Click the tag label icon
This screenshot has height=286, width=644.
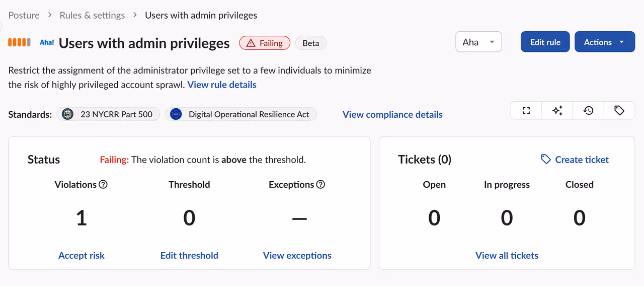619,111
